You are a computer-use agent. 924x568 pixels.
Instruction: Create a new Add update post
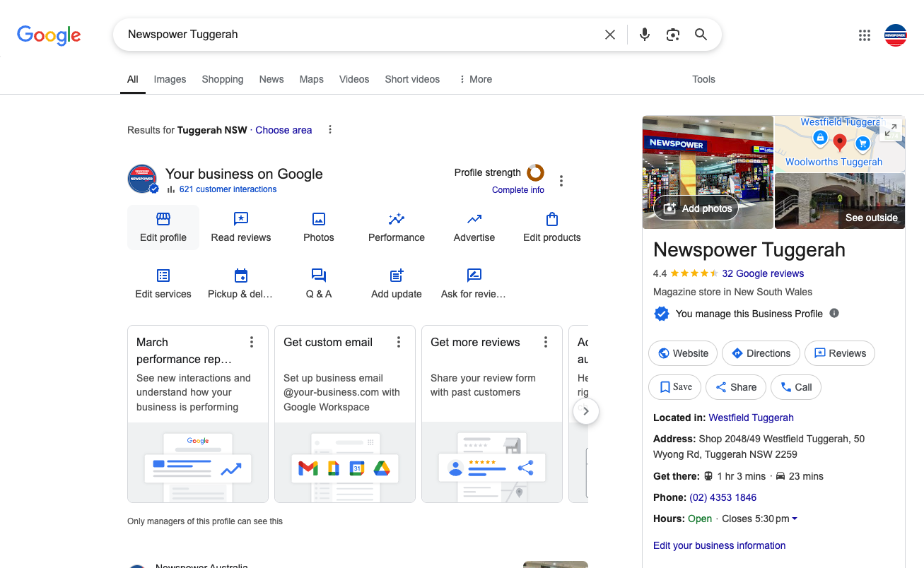(x=397, y=284)
